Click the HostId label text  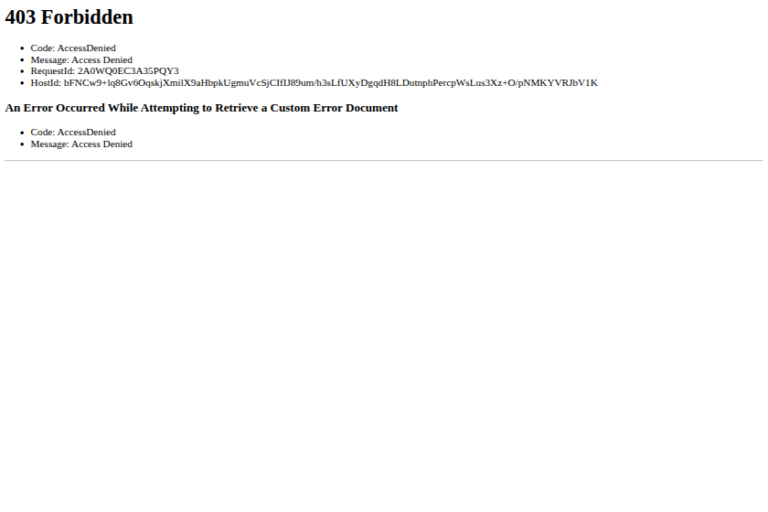pos(46,83)
